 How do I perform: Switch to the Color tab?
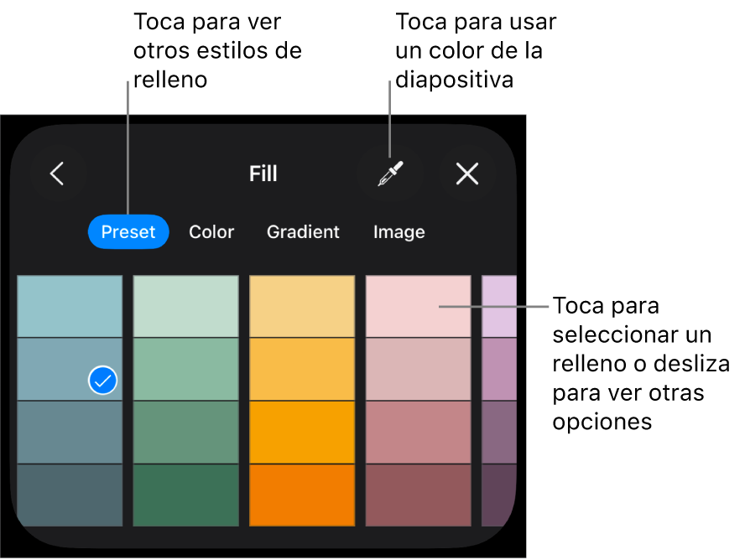[x=211, y=232]
